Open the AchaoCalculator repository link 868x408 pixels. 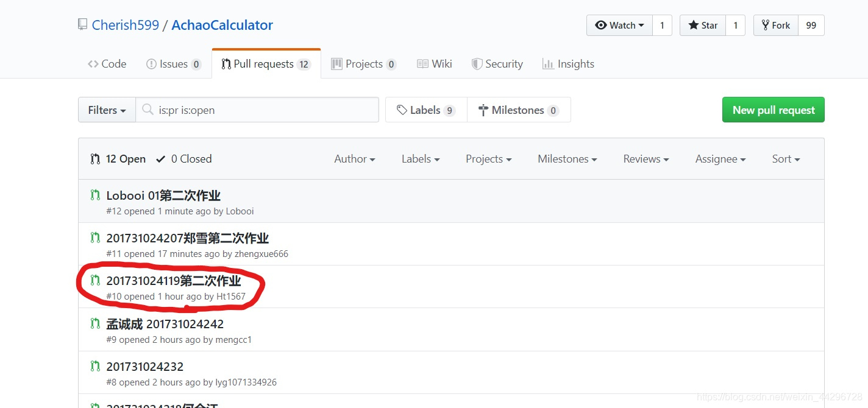click(x=222, y=25)
